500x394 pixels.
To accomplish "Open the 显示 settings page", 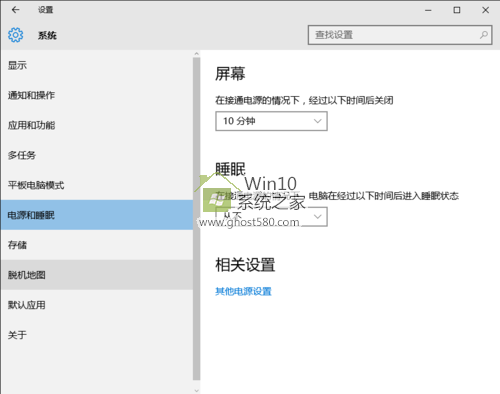I will pos(97,65).
